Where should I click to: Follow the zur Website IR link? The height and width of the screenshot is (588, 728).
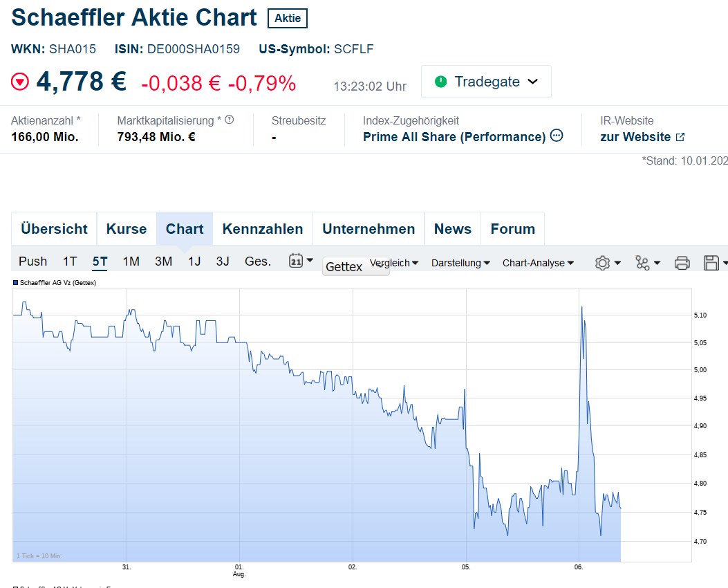[x=636, y=136]
